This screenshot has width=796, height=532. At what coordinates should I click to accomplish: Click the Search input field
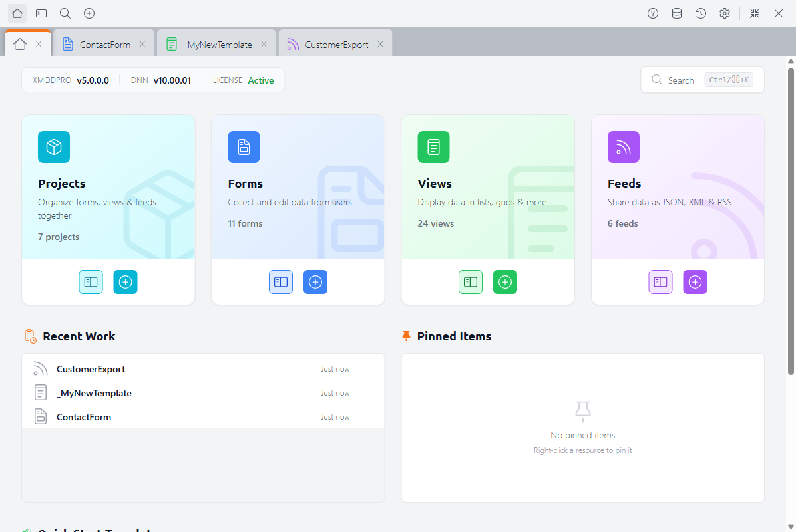click(703, 80)
